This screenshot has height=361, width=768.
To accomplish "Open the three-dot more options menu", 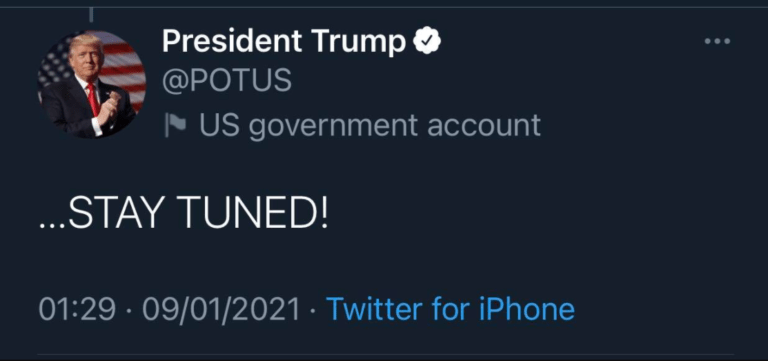I will 718,41.
